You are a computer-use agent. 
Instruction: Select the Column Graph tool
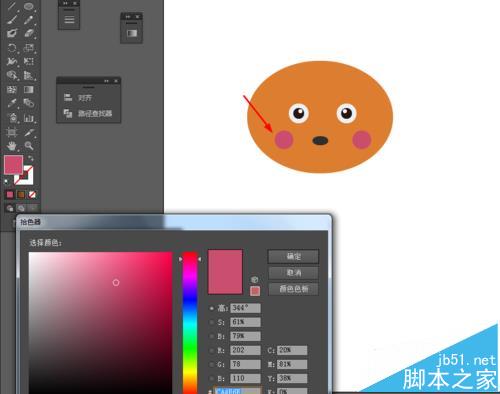pyautogui.click(x=29, y=118)
